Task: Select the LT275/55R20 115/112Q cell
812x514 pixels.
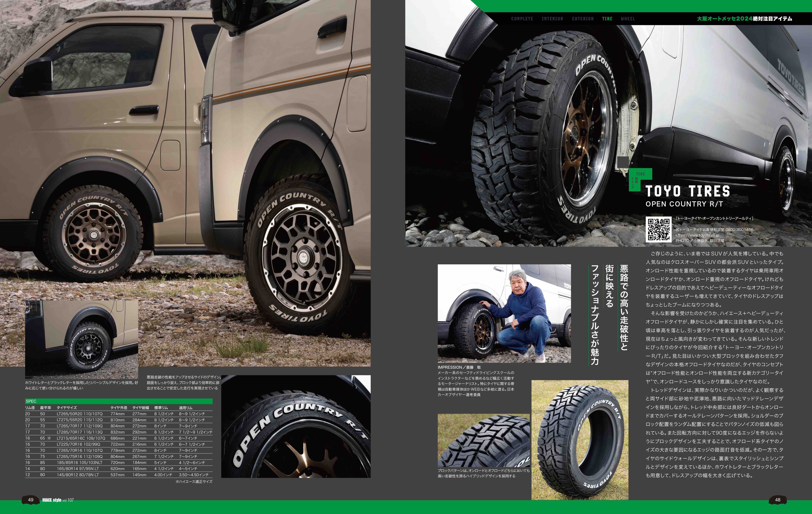Action: tap(80, 420)
